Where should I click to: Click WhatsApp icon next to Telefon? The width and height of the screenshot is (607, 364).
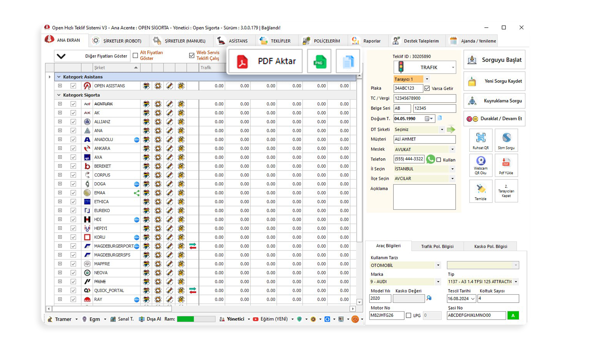tap(430, 159)
